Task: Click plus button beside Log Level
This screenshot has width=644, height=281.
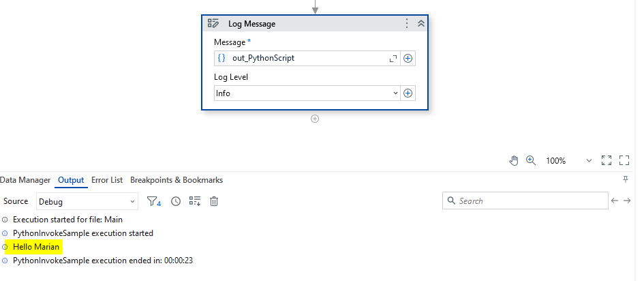Action: pos(408,93)
